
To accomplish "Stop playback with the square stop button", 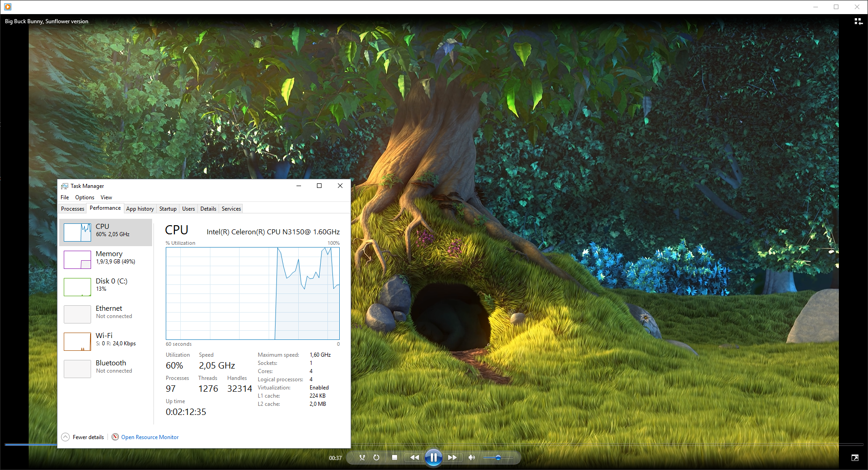I will click(394, 458).
